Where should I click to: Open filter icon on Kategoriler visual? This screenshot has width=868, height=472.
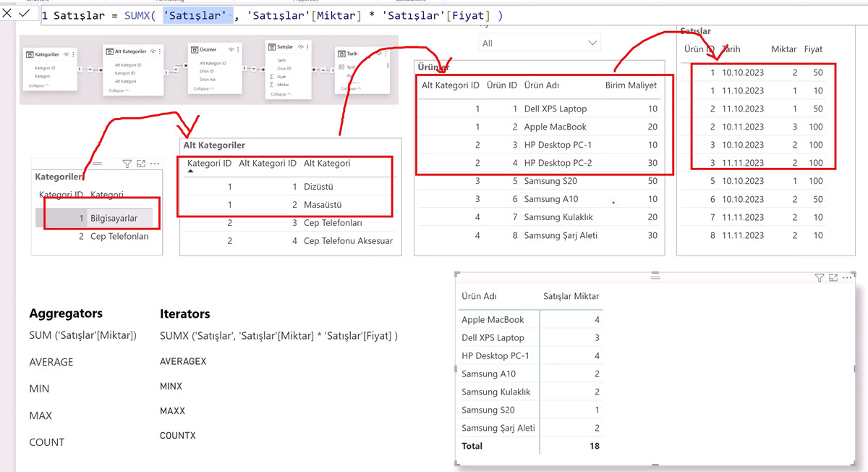click(127, 164)
